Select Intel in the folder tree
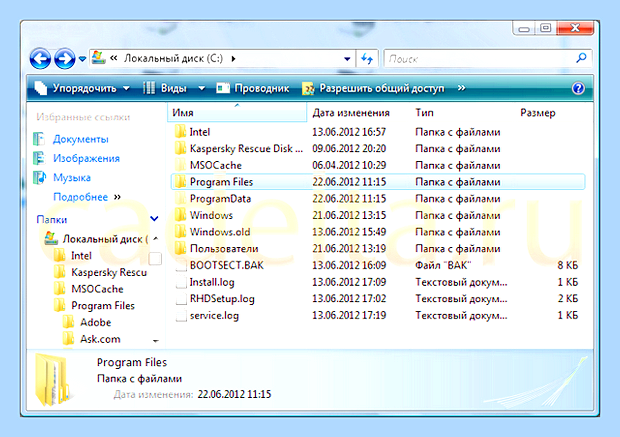The width and height of the screenshot is (620, 437). [81, 256]
